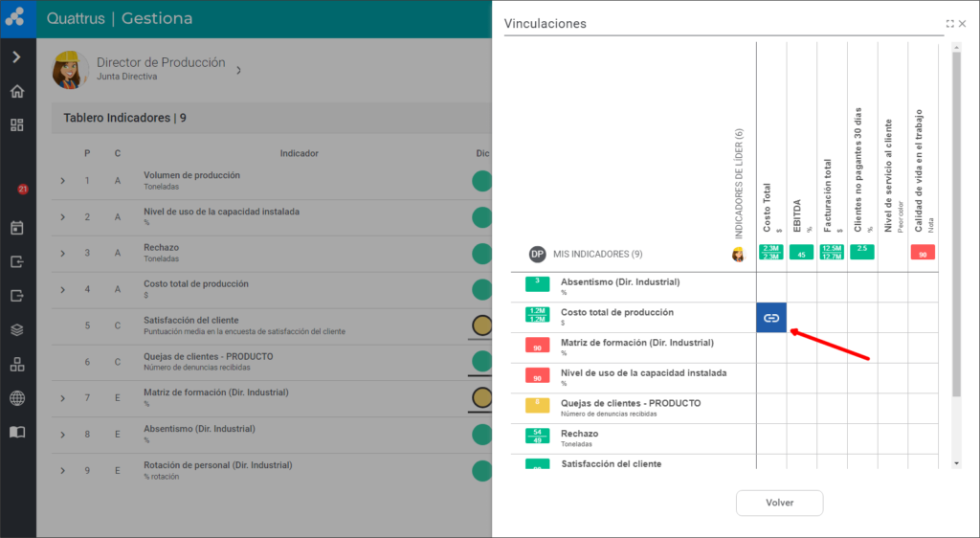Toggle fullscreen of Vinculaciones panel
Image resolution: width=980 pixels, height=538 pixels.
[950, 24]
